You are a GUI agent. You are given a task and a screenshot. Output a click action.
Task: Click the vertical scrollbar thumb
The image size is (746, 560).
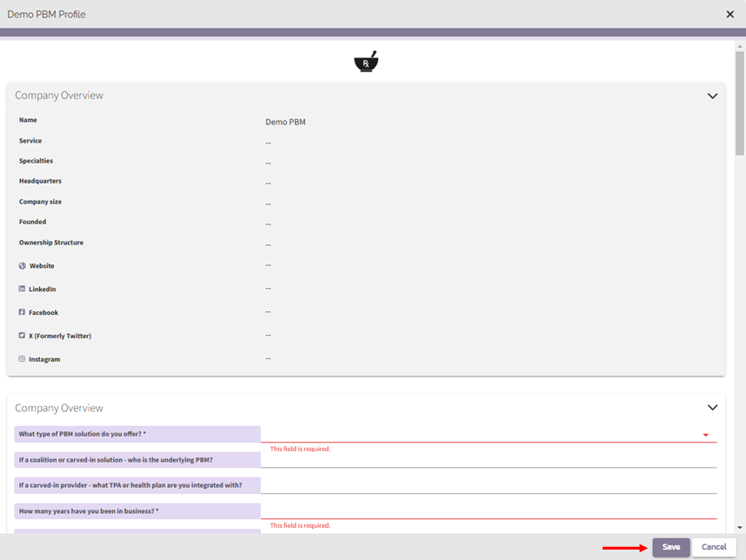(740, 104)
